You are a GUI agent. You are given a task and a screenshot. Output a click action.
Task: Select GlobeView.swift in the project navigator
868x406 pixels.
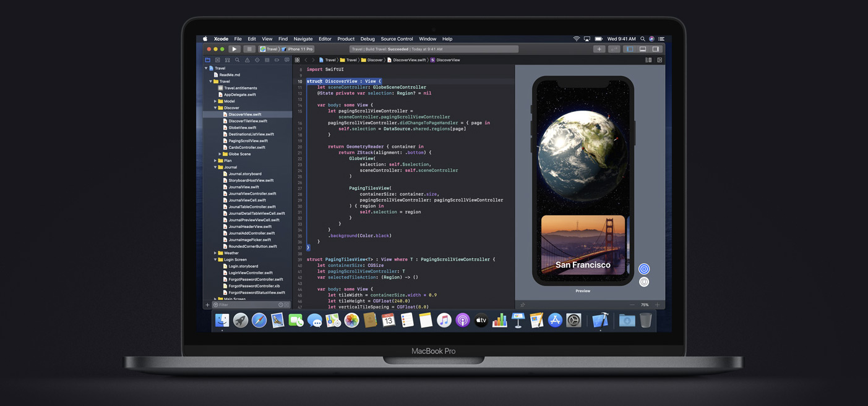242,127
